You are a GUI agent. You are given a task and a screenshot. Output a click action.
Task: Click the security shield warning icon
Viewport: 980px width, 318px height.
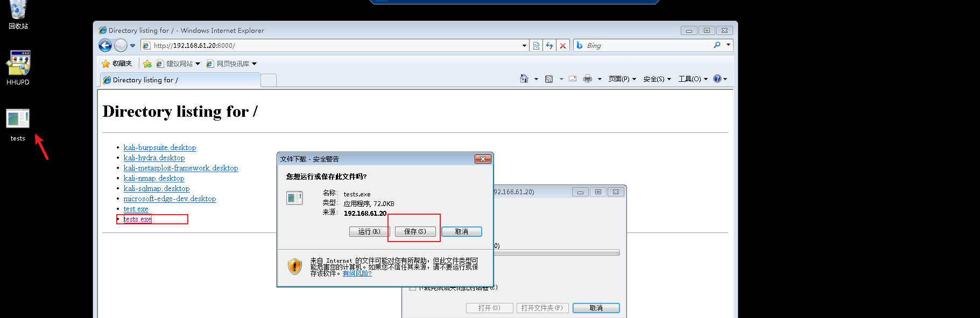pos(295,266)
